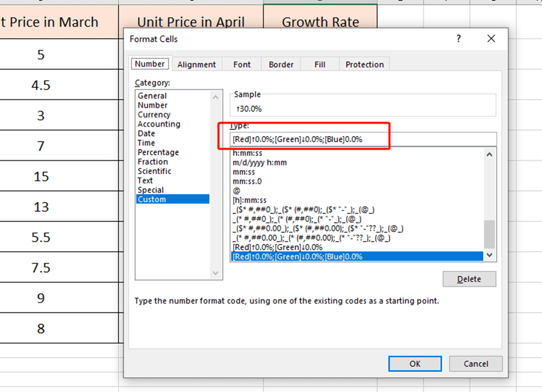Select the cell containing 15

59,176
